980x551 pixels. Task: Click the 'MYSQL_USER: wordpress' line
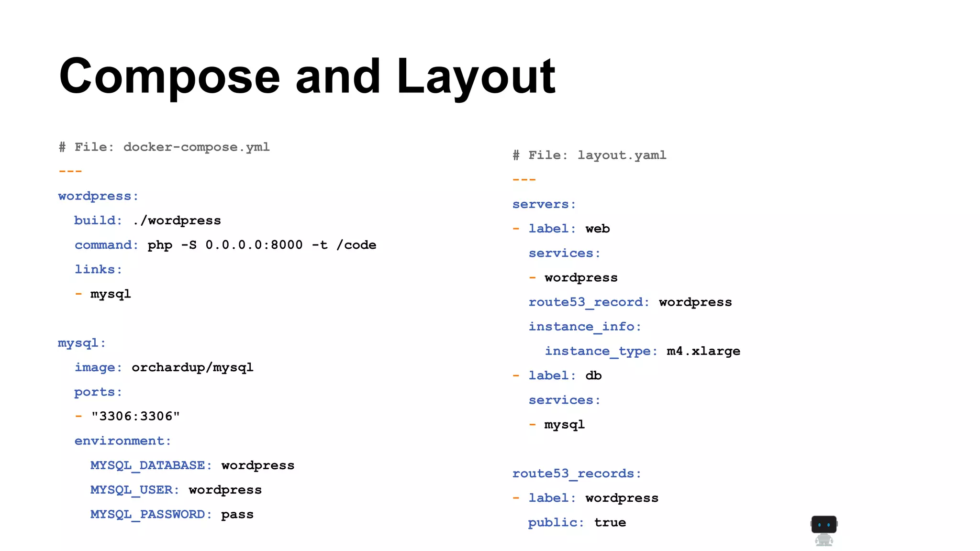pyautogui.click(x=176, y=490)
